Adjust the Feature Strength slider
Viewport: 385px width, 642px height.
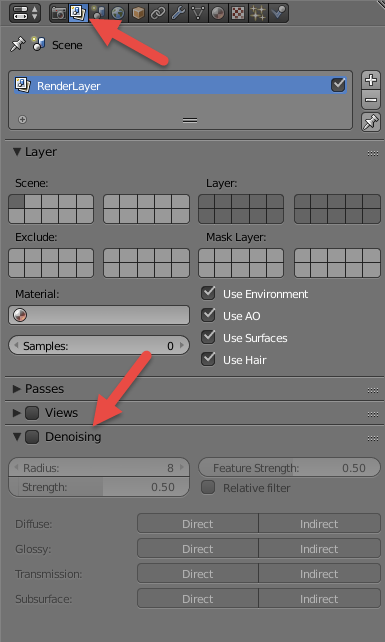coord(290,468)
